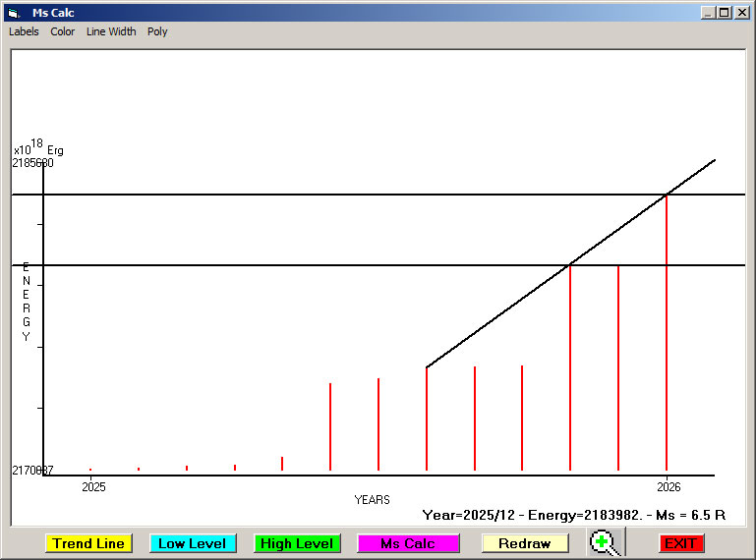Click the 2025 label on the years axis
Viewport: 756px width, 560px height.
93,486
